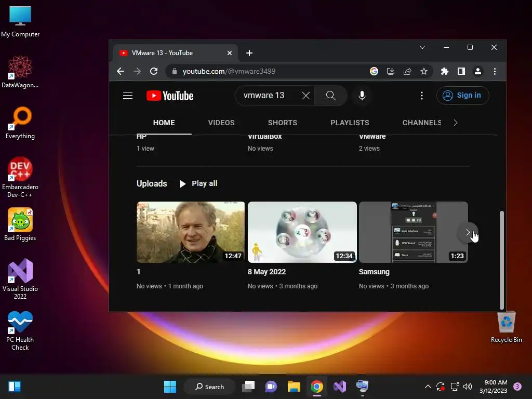Viewport: 532px width, 399px height.
Task: Show next uploads with carousel arrow
Action: (x=468, y=232)
